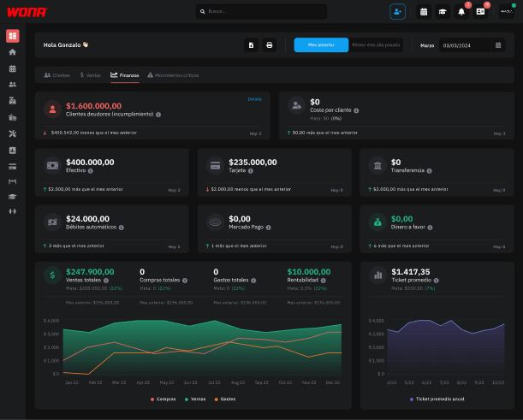Screen dimensions: 523x420
Task: Click the $10.000,00 Rentabilidad value
Action: [309, 272]
